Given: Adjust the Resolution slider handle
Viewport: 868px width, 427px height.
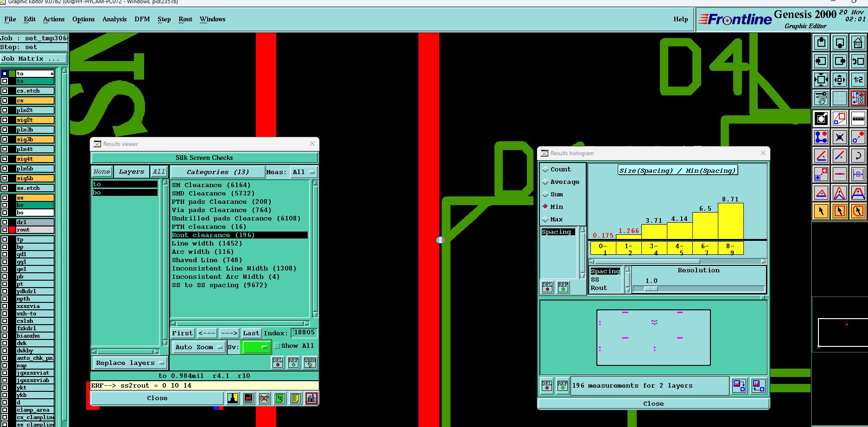Looking at the screenshot, I should pos(651,289).
